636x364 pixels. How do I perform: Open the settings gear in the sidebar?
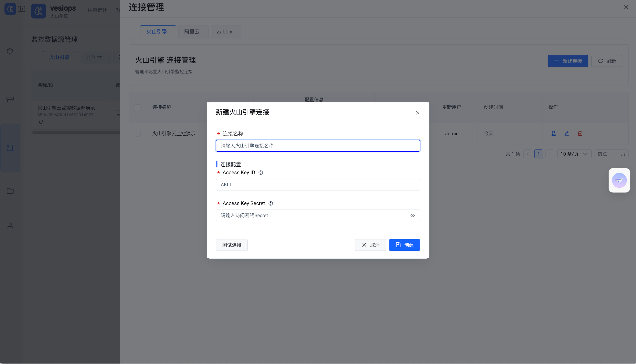pos(10,51)
